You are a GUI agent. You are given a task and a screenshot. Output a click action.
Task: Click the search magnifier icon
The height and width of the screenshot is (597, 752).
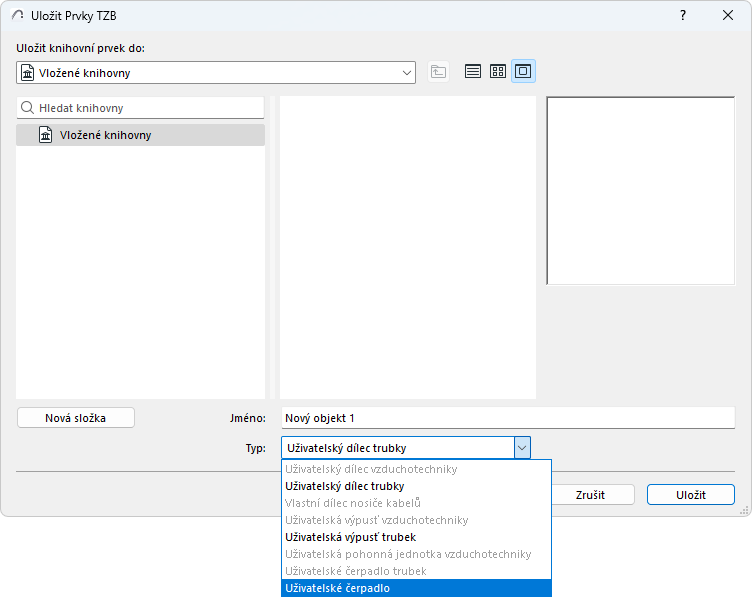point(28,108)
